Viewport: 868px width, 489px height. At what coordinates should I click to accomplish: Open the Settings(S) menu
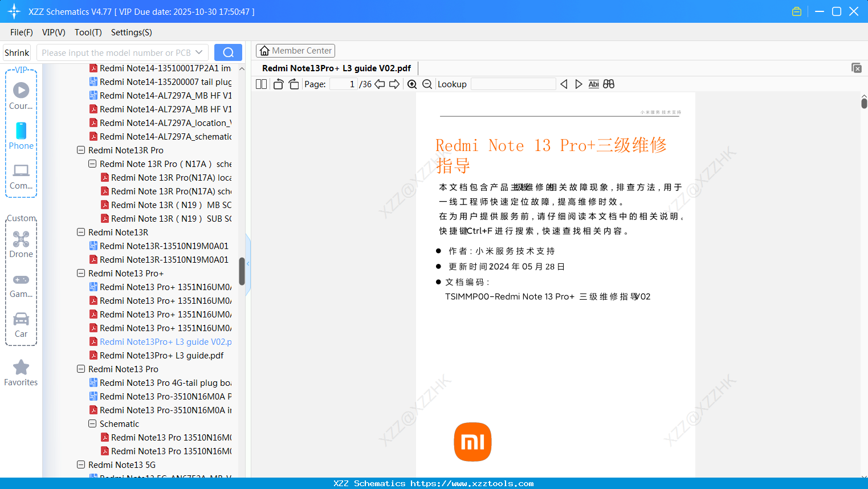click(x=131, y=32)
